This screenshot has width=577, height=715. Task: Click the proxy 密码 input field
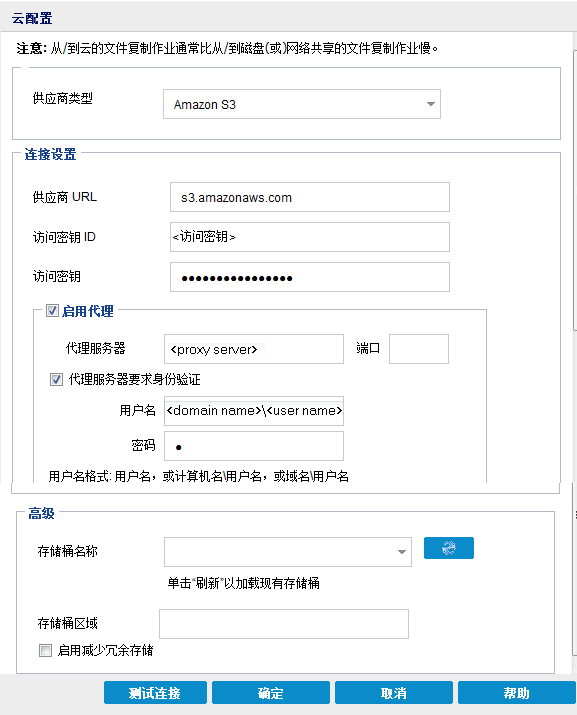point(254,446)
